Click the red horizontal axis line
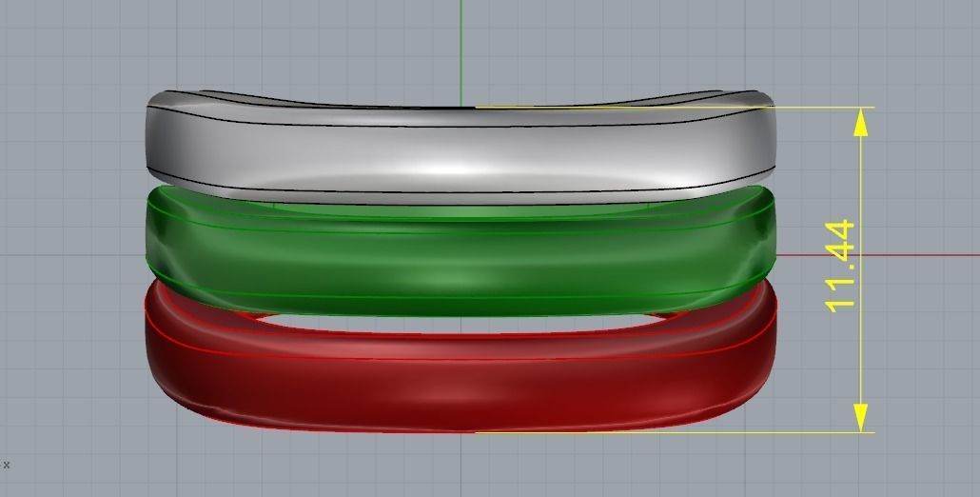 pyautogui.click(x=877, y=255)
